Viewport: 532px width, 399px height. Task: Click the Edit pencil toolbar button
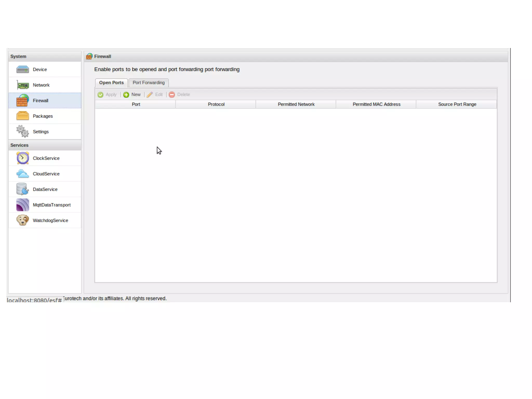155,95
